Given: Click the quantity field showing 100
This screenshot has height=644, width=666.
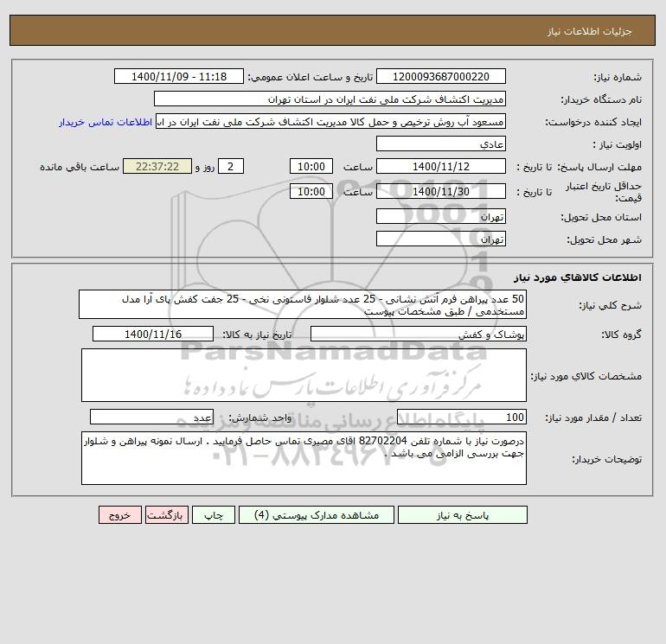Looking at the screenshot, I should [462, 417].
